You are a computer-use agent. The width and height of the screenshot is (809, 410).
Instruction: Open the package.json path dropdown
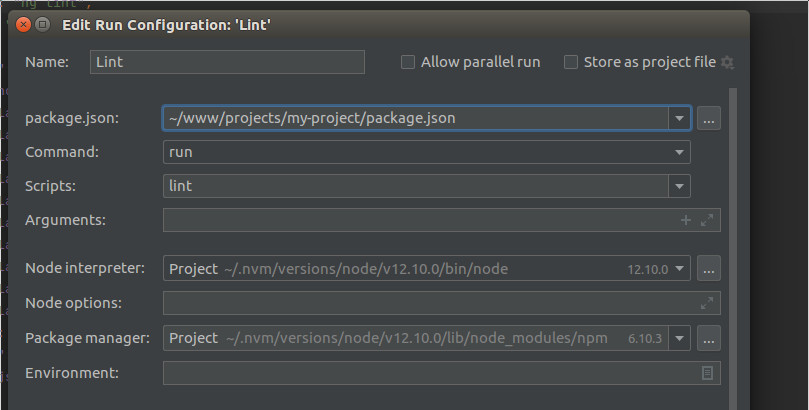tap(679, 119)
